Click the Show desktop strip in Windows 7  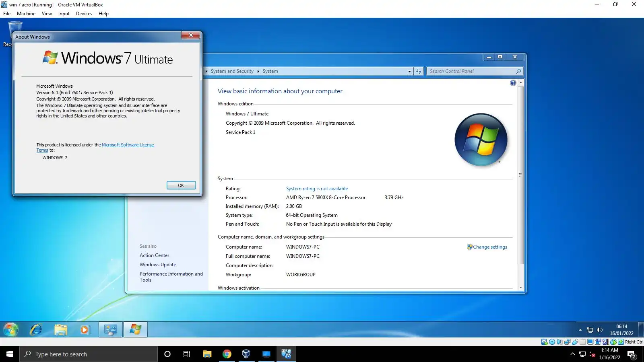point(641,330)
